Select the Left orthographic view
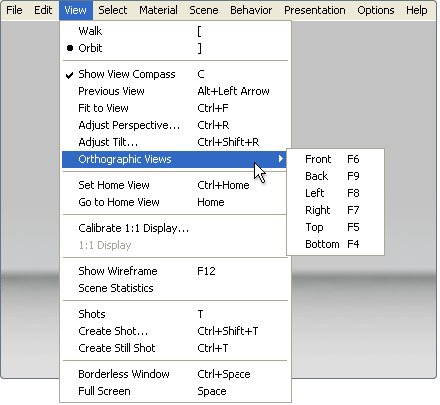440x405 pixels. coord(335,193)
